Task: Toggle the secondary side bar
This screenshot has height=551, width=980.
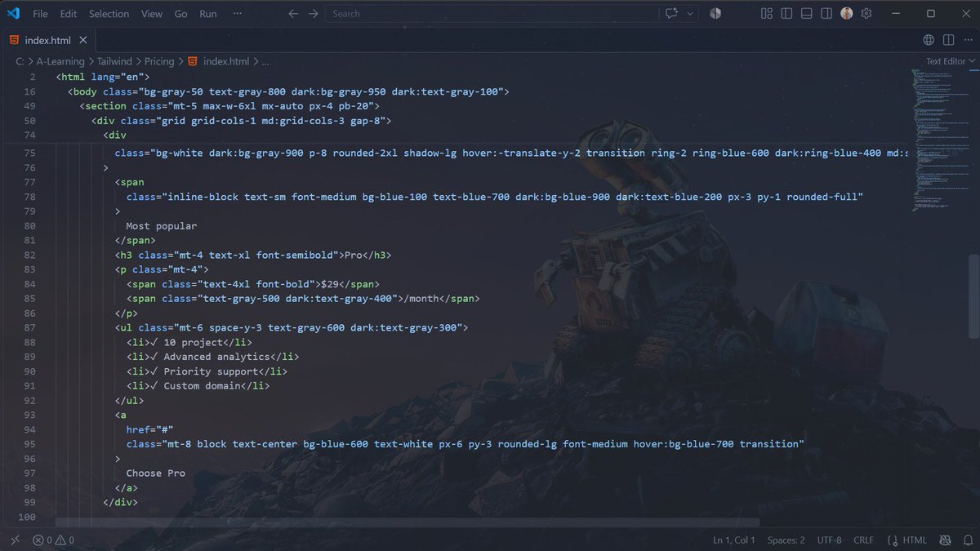Action: coord(826,13)
